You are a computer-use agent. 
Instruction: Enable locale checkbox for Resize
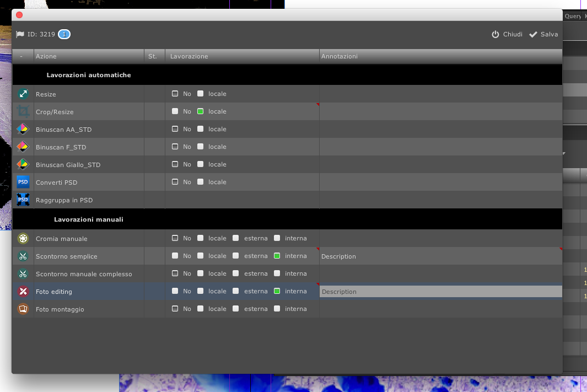(201, 94)
